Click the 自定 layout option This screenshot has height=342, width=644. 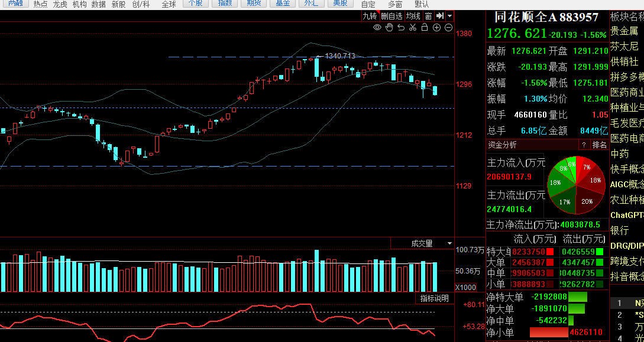(x=368, y=5)
